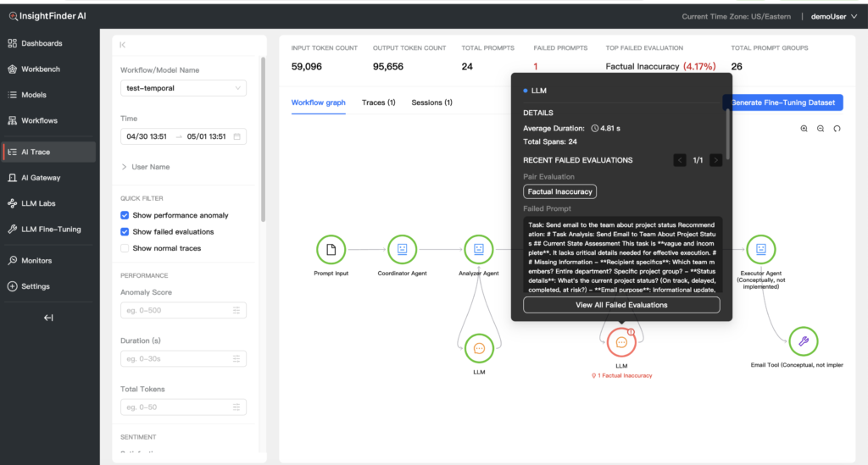
Task: Open Monitors page
Action: [x=36, y=260]
